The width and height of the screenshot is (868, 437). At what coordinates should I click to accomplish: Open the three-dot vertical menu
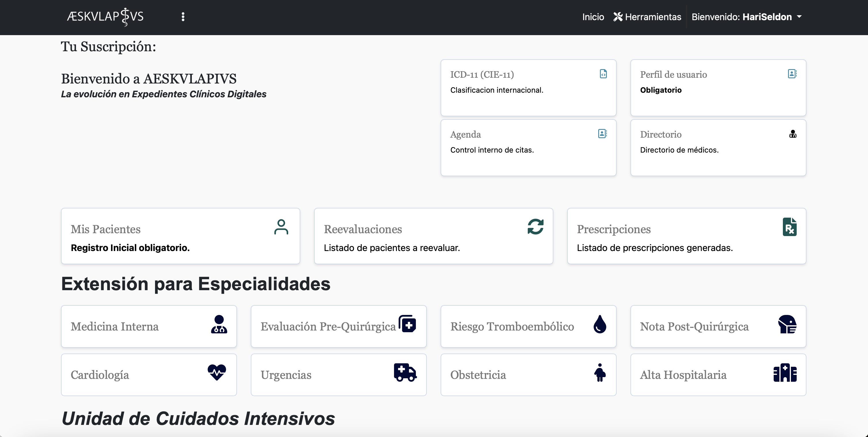(x=183, y=17)
